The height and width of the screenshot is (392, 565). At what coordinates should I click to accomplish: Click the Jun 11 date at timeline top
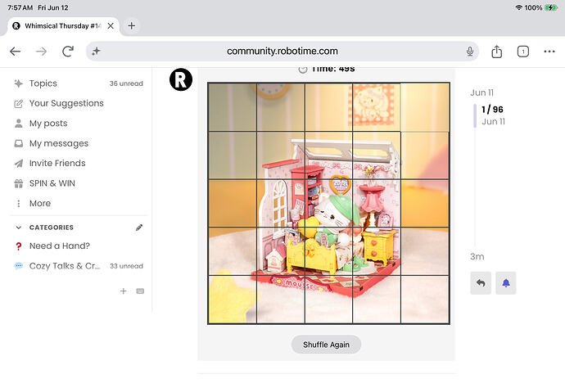coord(481,92)
